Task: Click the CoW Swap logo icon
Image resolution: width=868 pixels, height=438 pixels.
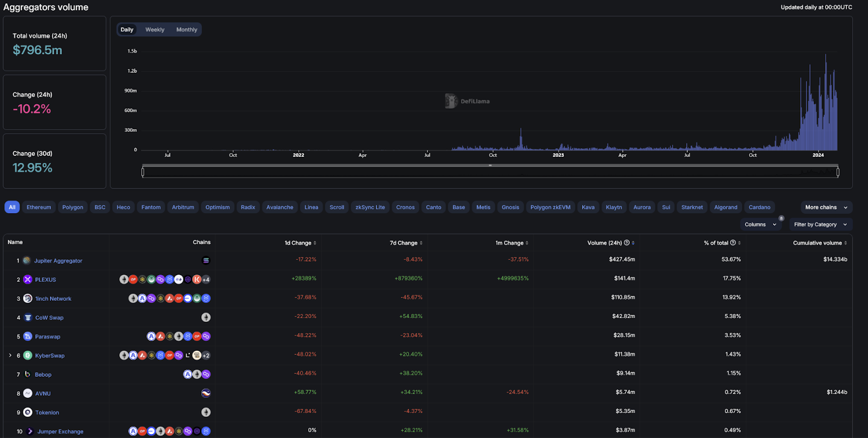Action: 28,318
